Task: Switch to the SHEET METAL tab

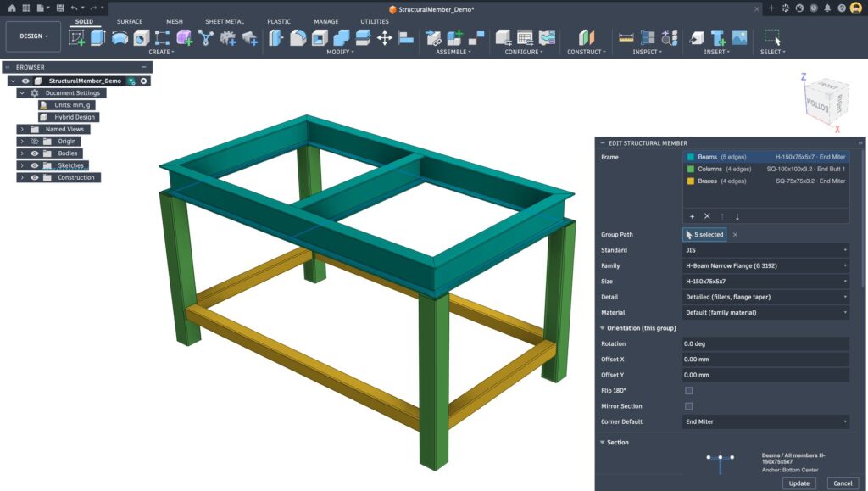Action: pos(224,21)
